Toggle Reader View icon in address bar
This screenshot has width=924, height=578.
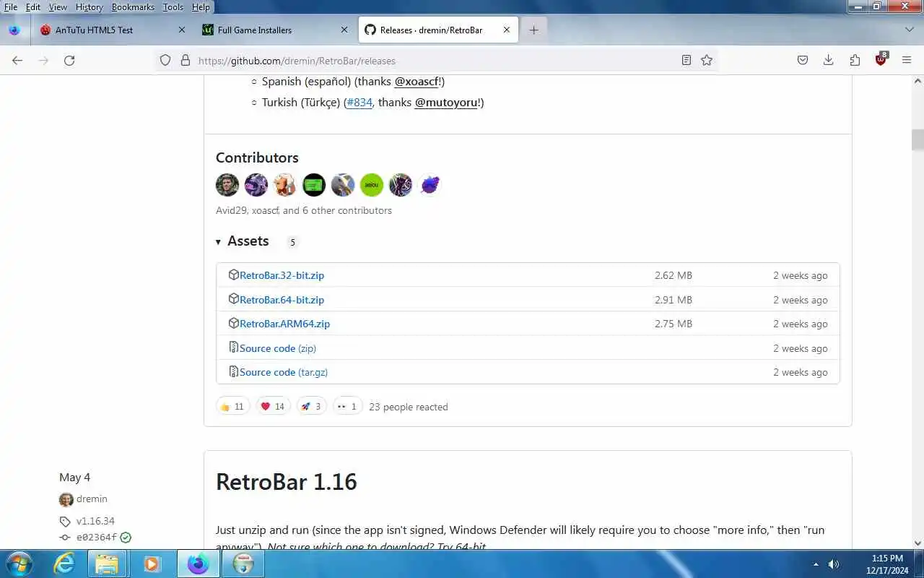687,61
